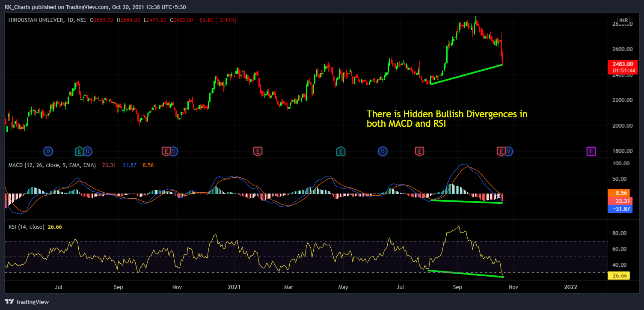Click the TradingView logo
Image resolution: width=644 pixels, height=310 pixels.
point(27,302)
